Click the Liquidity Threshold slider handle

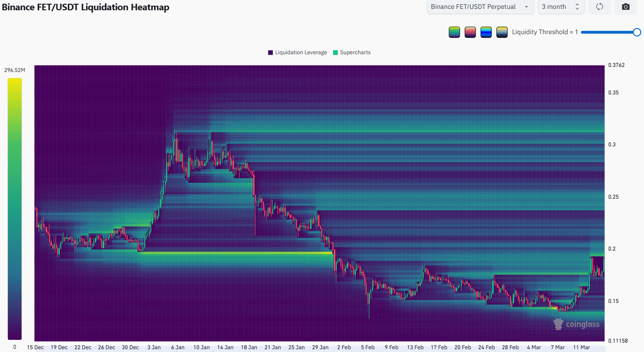(x=638, y=32)
